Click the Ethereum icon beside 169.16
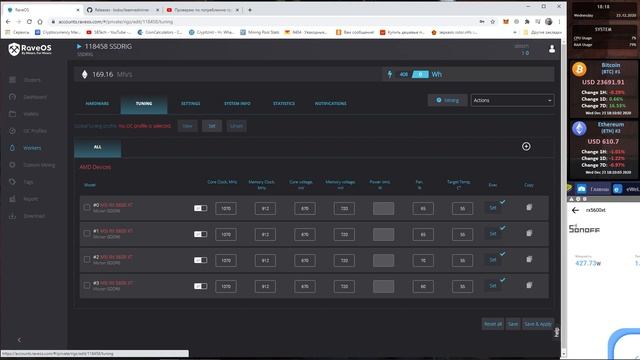The image size is (640, 360). point(84,74)
